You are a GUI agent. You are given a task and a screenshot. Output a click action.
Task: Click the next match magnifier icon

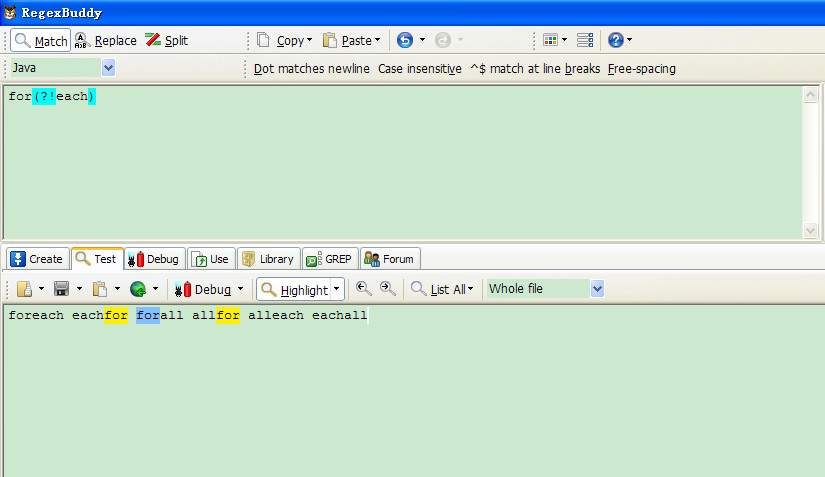pos(388,288)
